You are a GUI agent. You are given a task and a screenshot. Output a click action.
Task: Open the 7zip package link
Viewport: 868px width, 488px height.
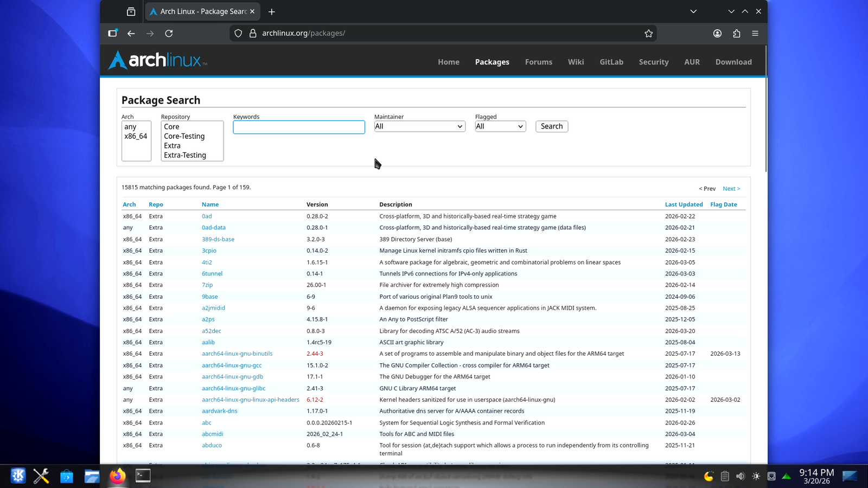207,285
